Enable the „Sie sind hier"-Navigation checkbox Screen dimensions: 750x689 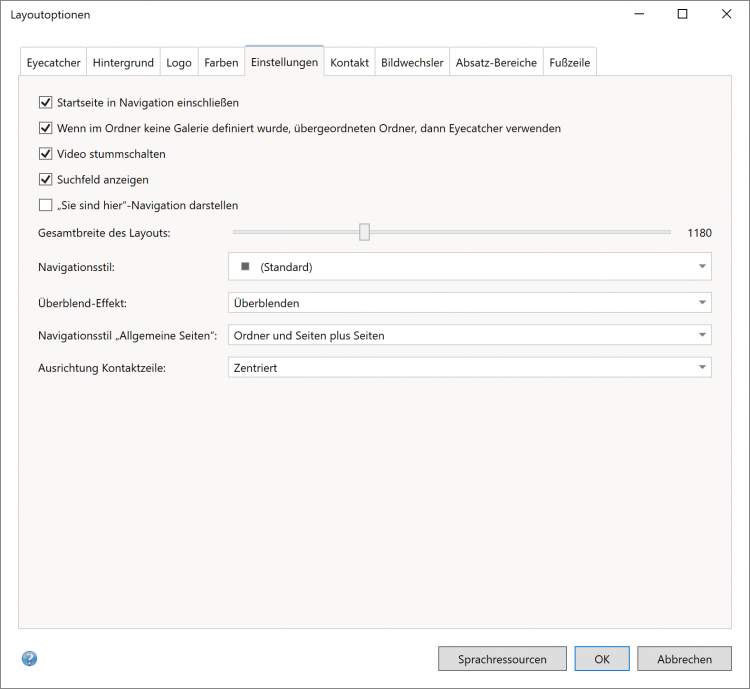(45, 206)
